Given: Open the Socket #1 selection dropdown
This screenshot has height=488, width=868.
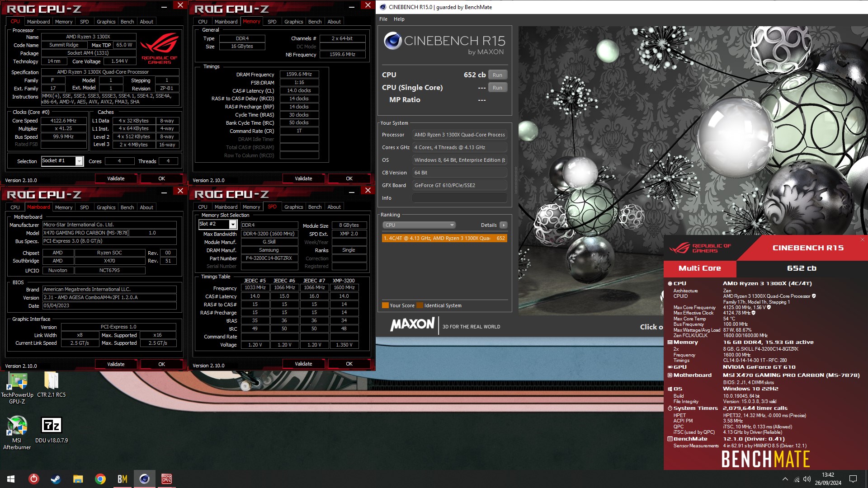Looking at the screenshot, I should coord(79,161).
